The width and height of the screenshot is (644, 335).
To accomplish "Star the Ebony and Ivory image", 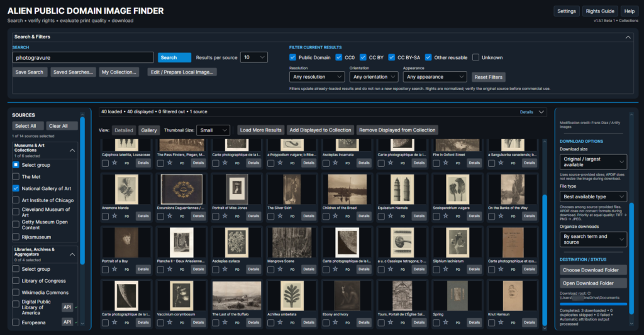I will [335, 322].
